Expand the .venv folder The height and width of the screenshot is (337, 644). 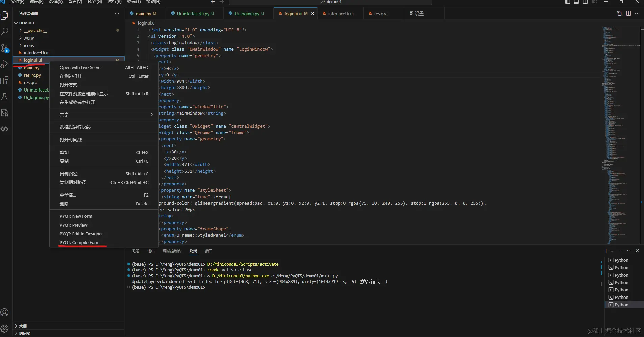click(28, 38)
